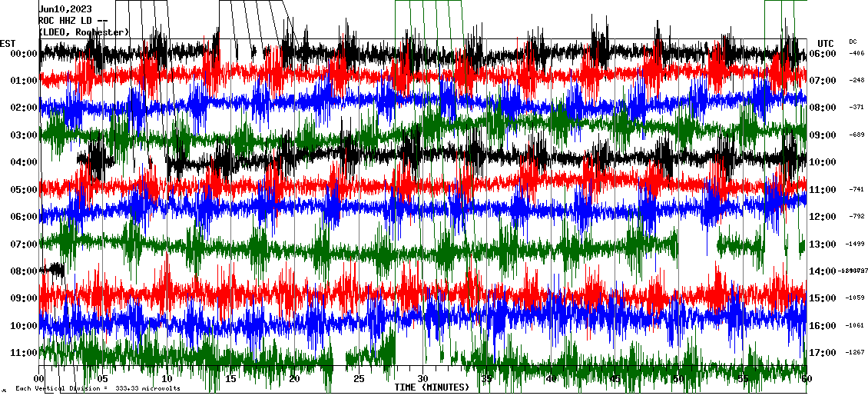The image size is (868, 399).
Task: Click the 05 minute axis tick label
Action: point(103,379)
